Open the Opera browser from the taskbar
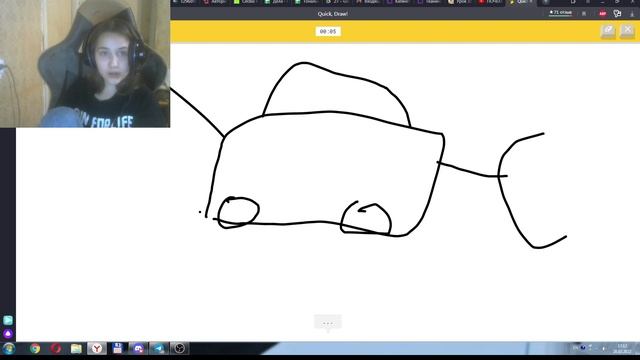Viewport: 640px width, 360px height. [56, 349]
